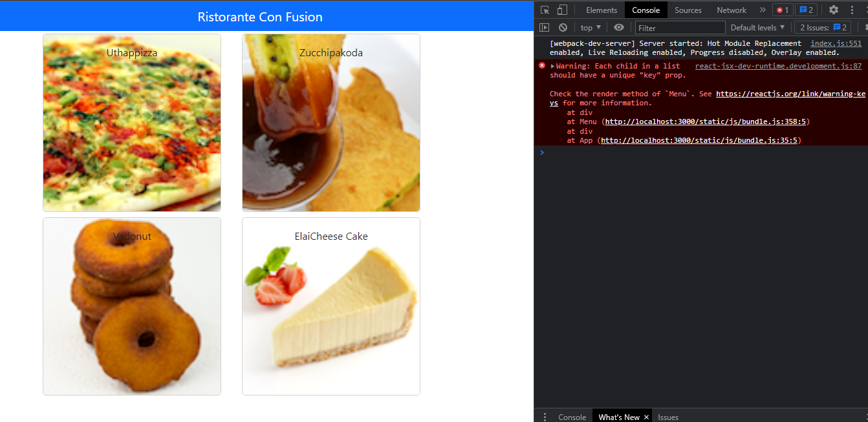Viewport: 868px width, 422px height.
Task: Open the top context dropdown
Action: [x=591, y=27]
